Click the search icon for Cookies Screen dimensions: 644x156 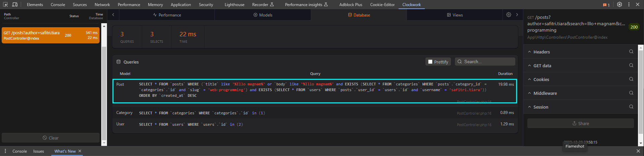(x=631, y=79)
